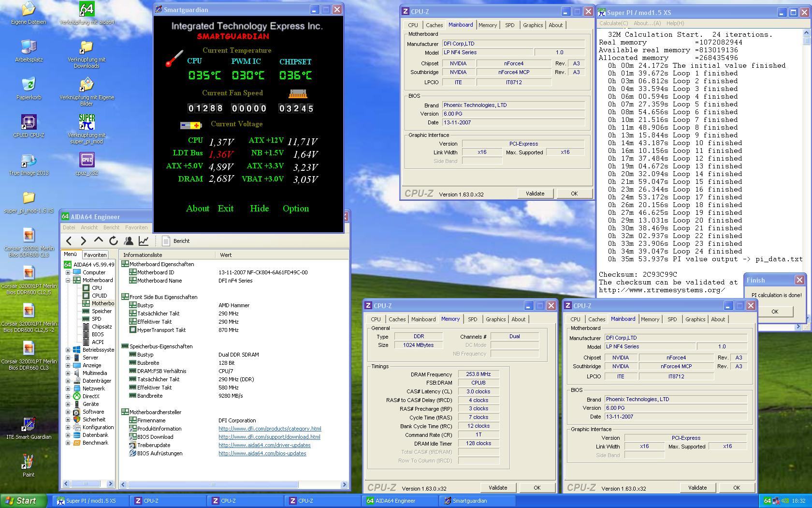Click the AIDA64 refresh icon
The width and height of the screenshot is (812, 508).
(x=114, y=240)
